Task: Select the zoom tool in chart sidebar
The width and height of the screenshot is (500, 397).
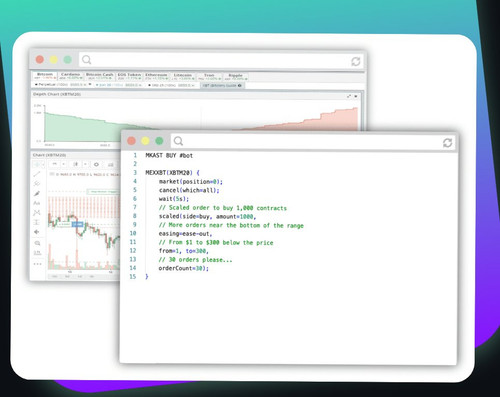Action: pyautogui.click(x=37, y=243)
